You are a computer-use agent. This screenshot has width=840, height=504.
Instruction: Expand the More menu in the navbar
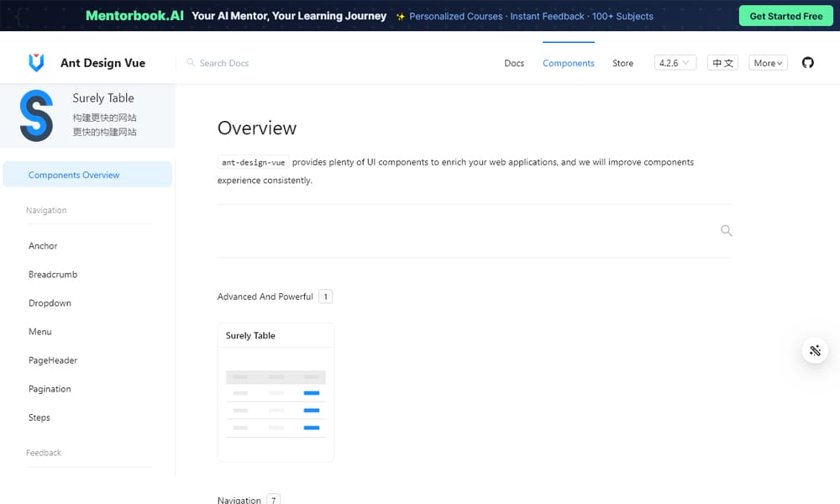[x=767, y=62]
